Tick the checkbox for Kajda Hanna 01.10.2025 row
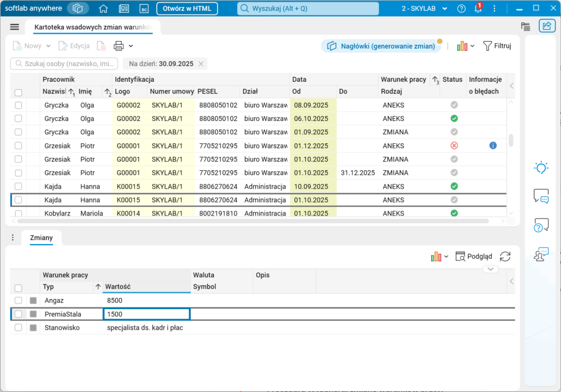Viewport: 561px width, 392px height. (18, 200)
